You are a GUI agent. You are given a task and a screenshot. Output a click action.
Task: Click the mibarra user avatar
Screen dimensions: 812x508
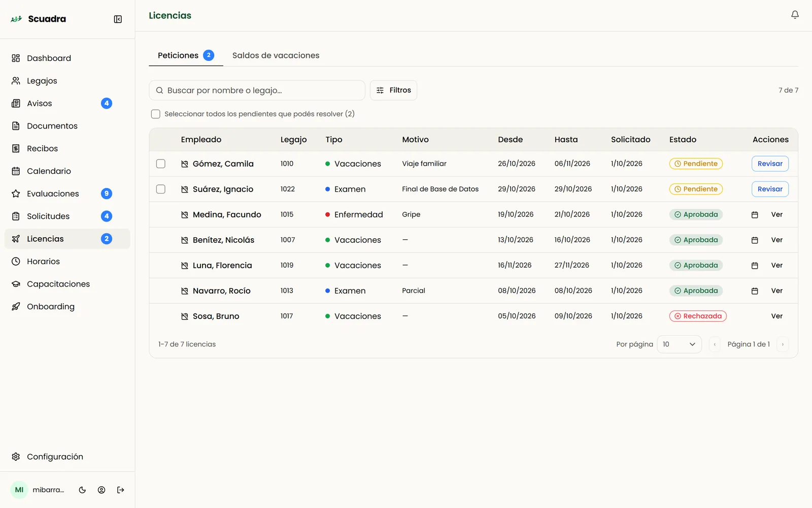coord(19,490)
